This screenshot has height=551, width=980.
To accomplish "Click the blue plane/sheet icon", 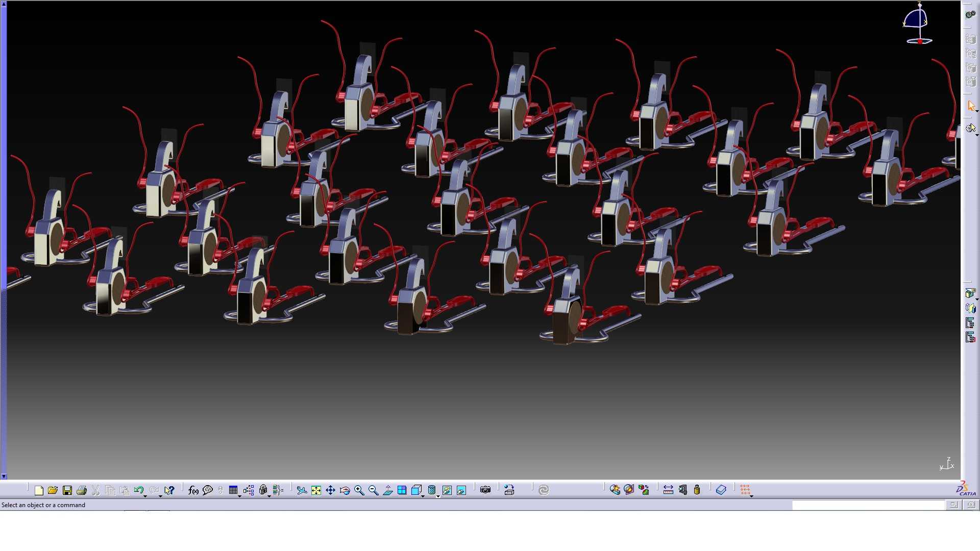I will pyautogui.click(x=721, y=490).
